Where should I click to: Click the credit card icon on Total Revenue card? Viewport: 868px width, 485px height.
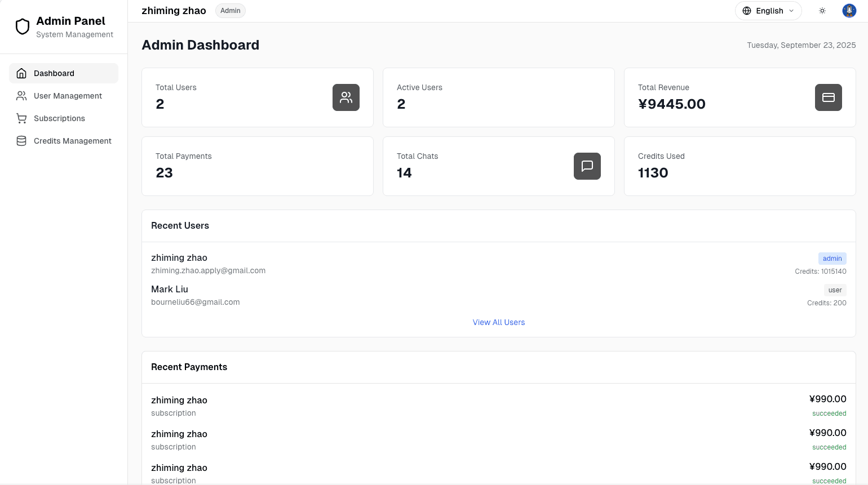pos(828,97)
